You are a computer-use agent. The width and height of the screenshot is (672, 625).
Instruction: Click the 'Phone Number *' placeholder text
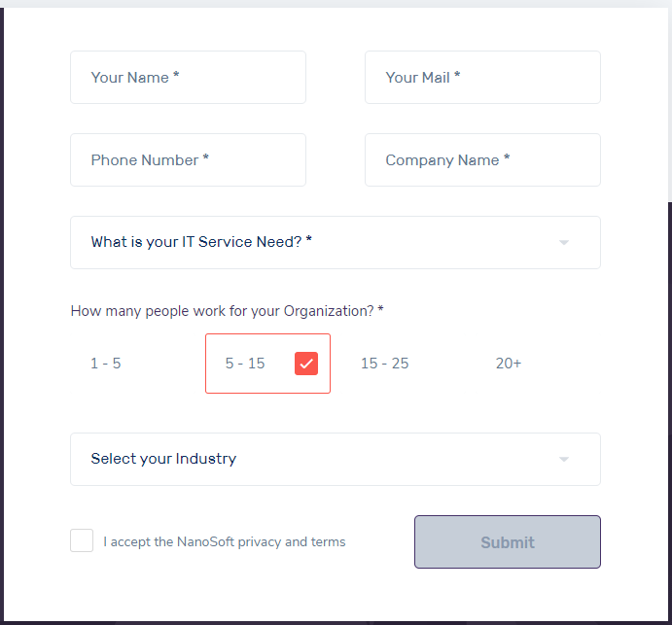click(x=150, y=160)
